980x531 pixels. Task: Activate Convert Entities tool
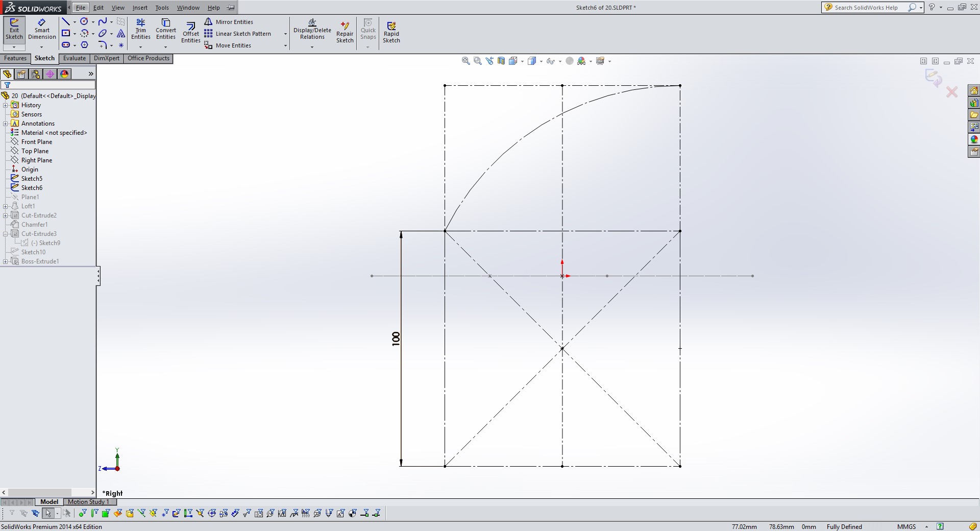pos(166,29)
